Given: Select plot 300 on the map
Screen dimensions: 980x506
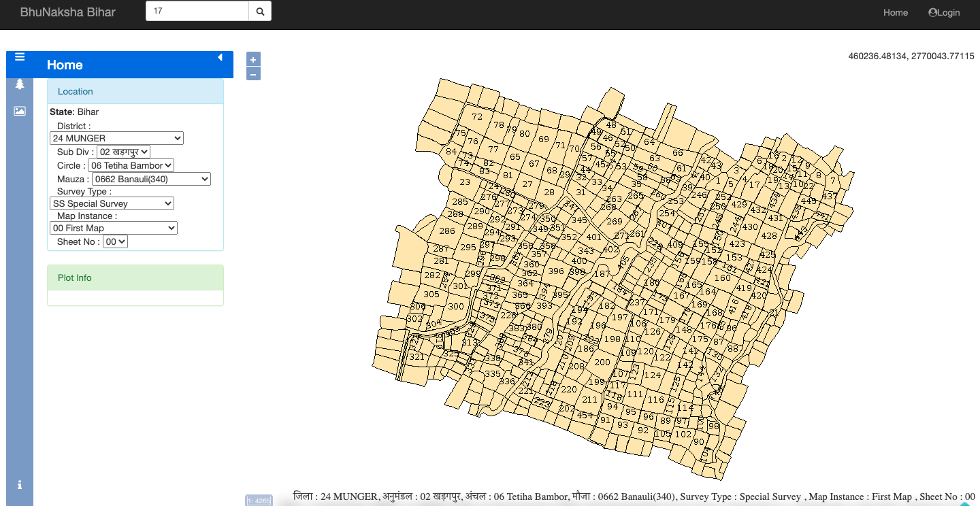Looking at the screenshot, I should pyautogui.click(x=456, y=307).
